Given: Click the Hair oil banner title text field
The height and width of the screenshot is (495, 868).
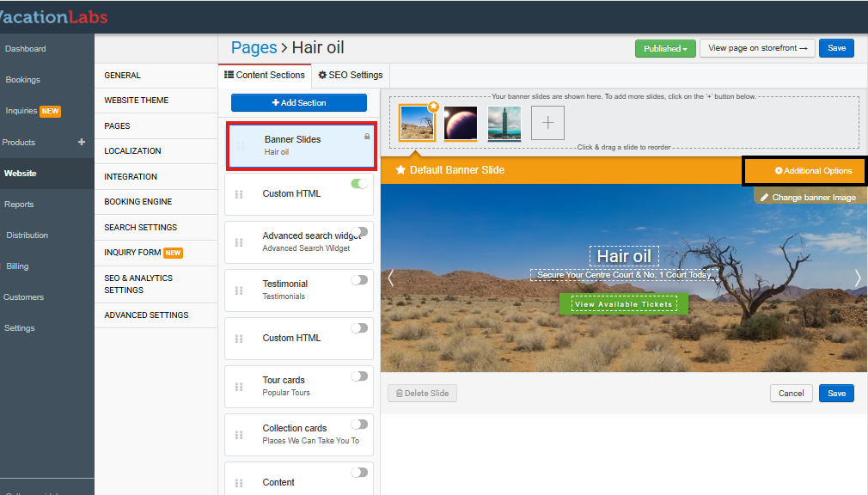Looking at the screenshot, I should 624,256.
